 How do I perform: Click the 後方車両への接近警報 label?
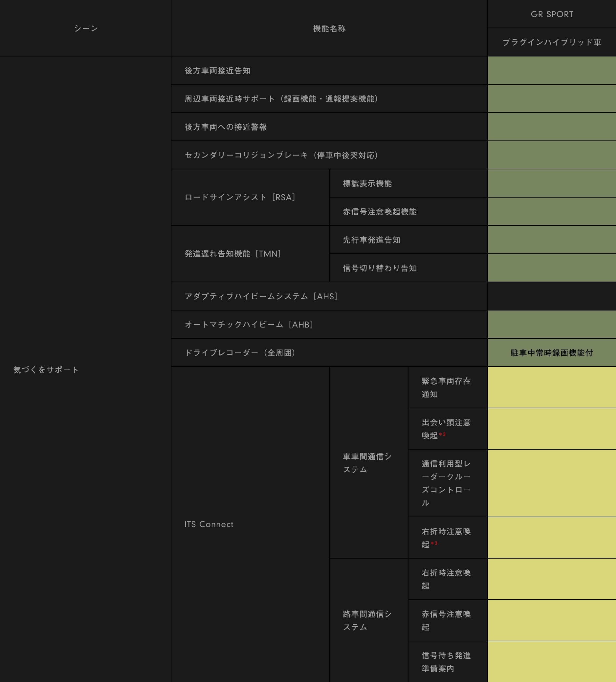226,127
